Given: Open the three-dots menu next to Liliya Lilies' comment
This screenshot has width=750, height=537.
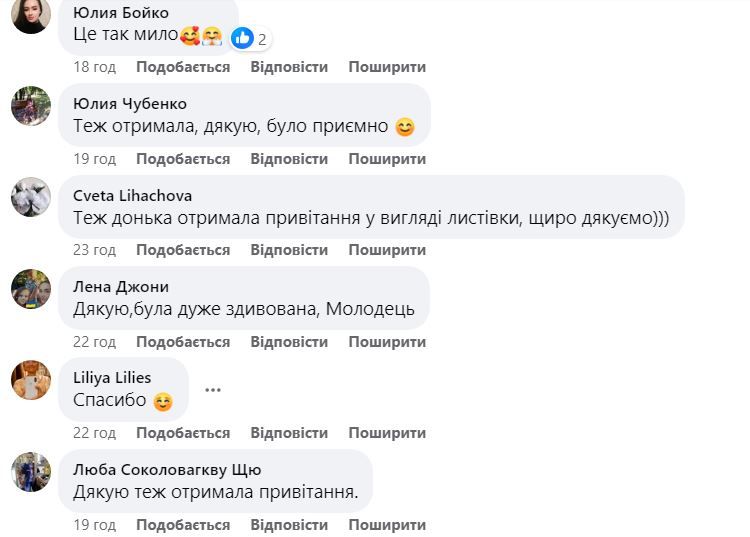Looking at the screenshot, I should (213, 389).
